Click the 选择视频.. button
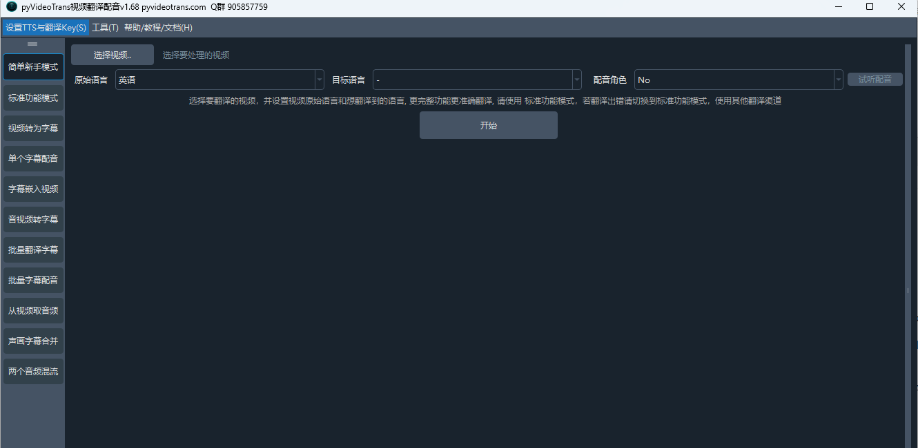 112,55
